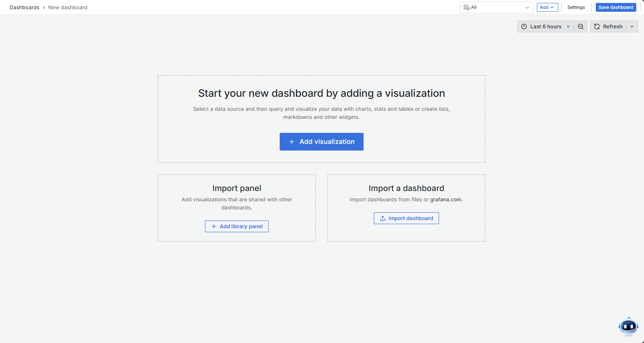Open dashboard Settings
Viewport: 644px width, 343px height.
tap(576, 7)
